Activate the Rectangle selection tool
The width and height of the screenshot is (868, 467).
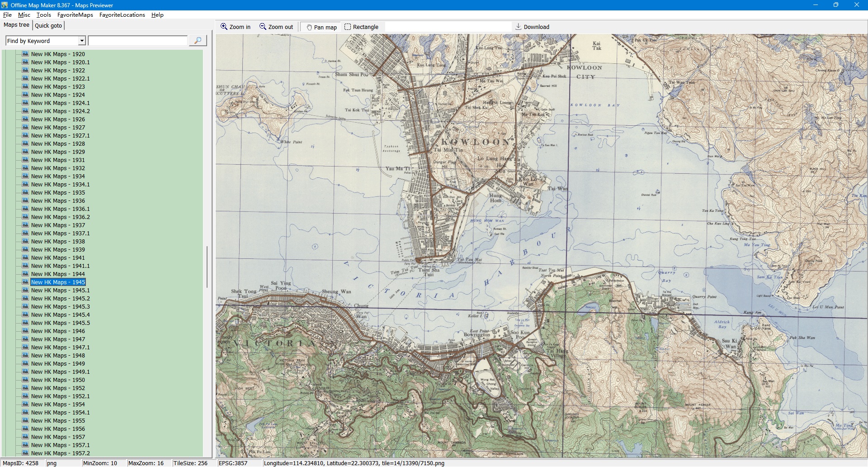(348, 27)
